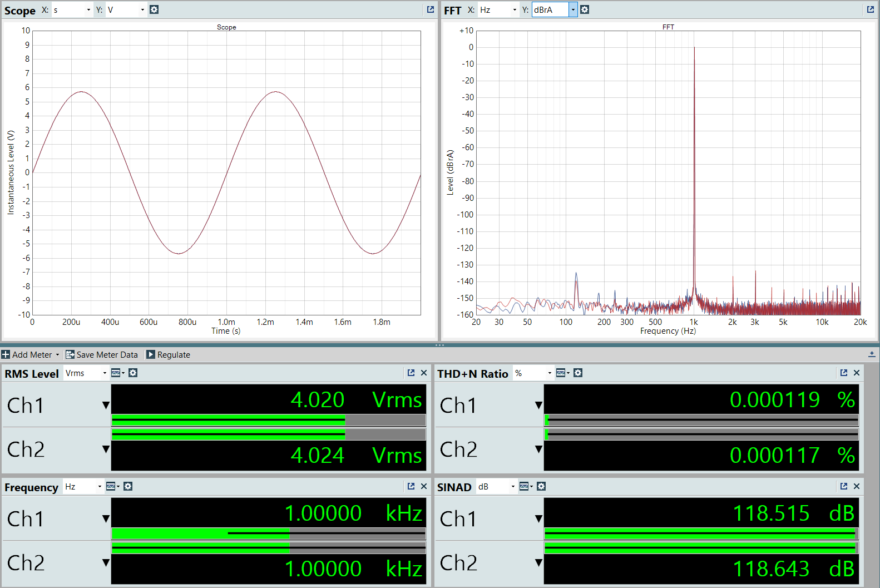Close the THD+N Ratio meter
880x588 pixels.
click(857, 373)
